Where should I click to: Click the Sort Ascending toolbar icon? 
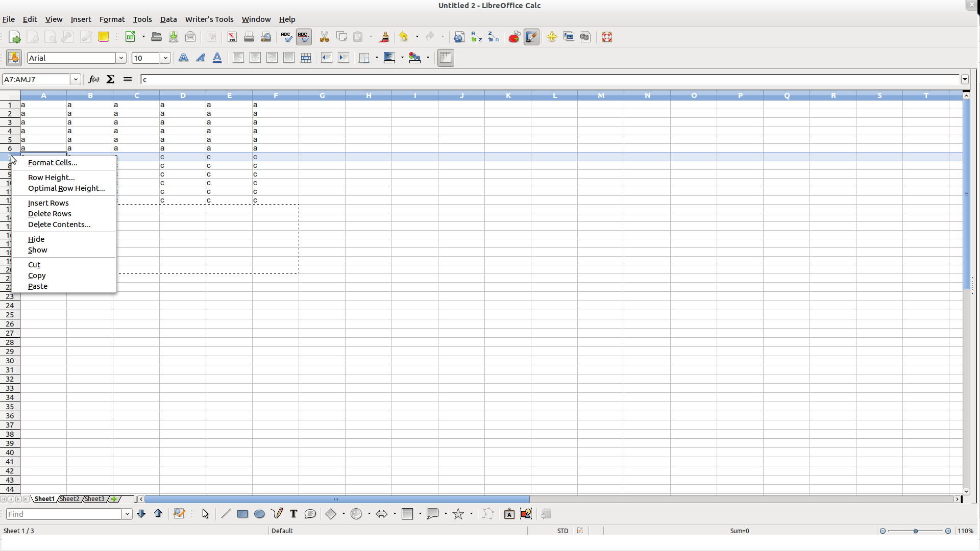click(x=476, y=37)
